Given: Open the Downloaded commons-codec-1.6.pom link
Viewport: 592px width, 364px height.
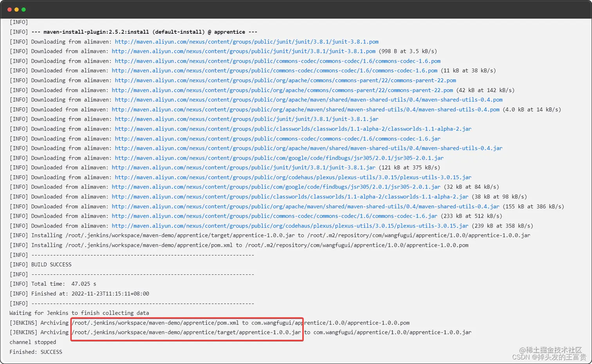Looking at the screenshot, I should pos(274,70).
